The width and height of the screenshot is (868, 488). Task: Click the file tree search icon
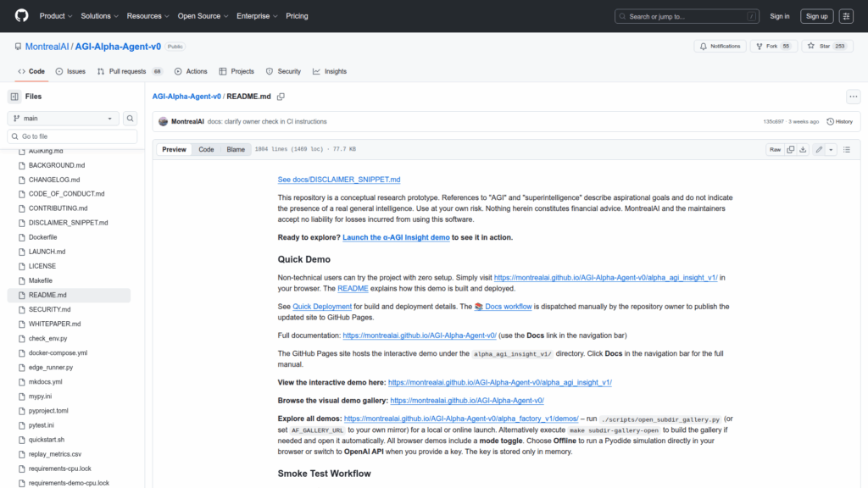coord(131,119)
